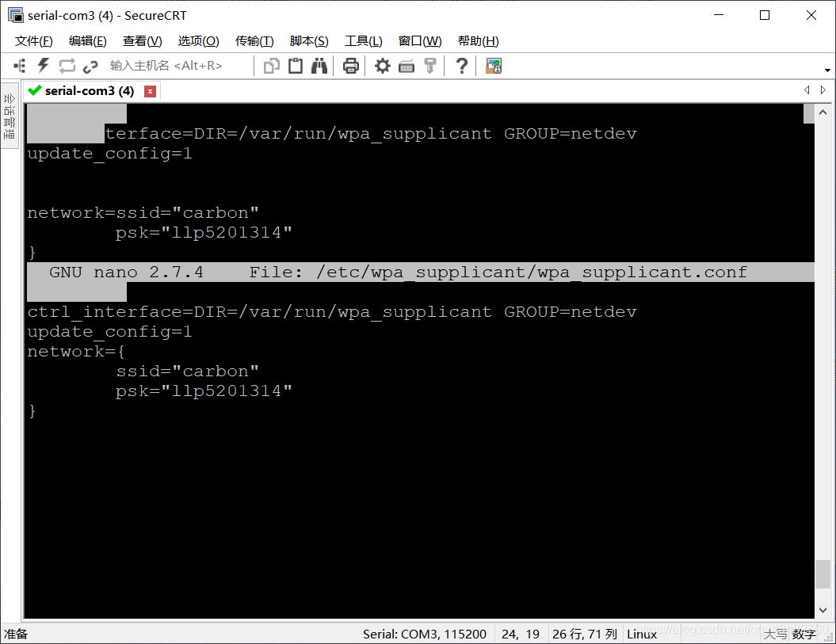Open the 帮助(H) menu

pyautogui.click(x=479, y=41)
